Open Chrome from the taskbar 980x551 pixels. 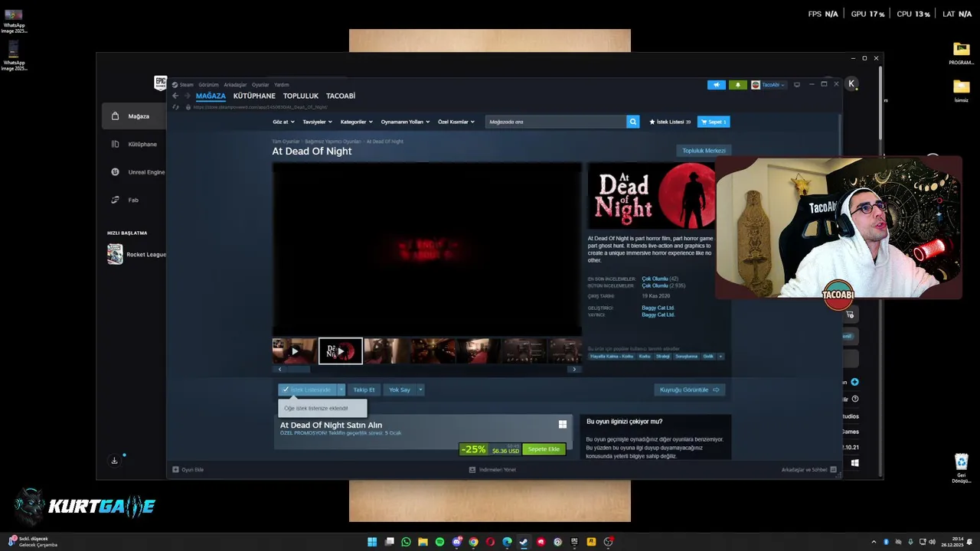coord(473,542)
